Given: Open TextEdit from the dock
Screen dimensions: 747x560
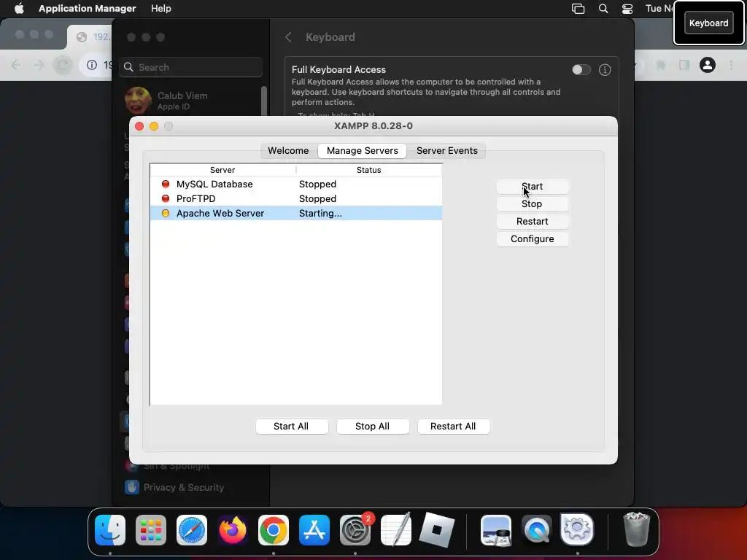Looking at the screenshot, I should tap(396, 529).
